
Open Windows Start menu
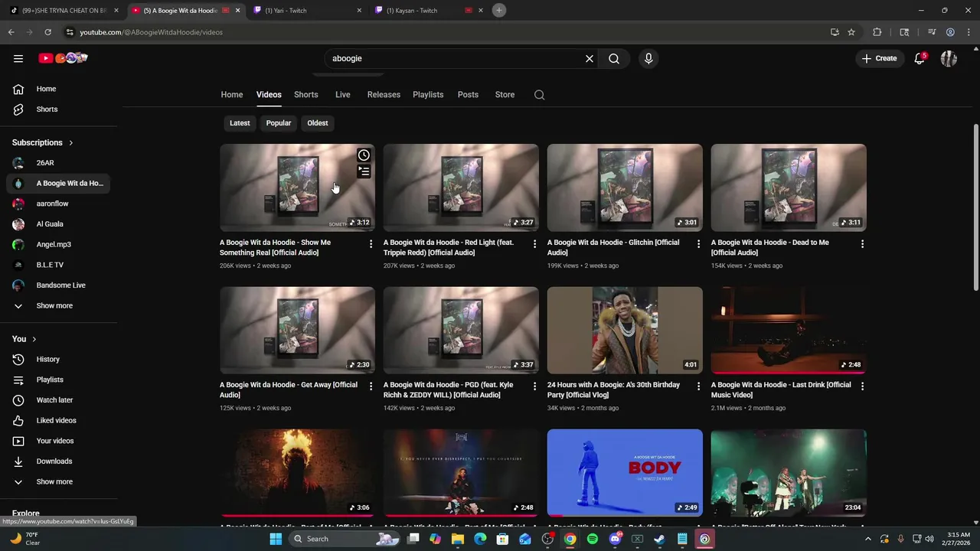(276, 539)
